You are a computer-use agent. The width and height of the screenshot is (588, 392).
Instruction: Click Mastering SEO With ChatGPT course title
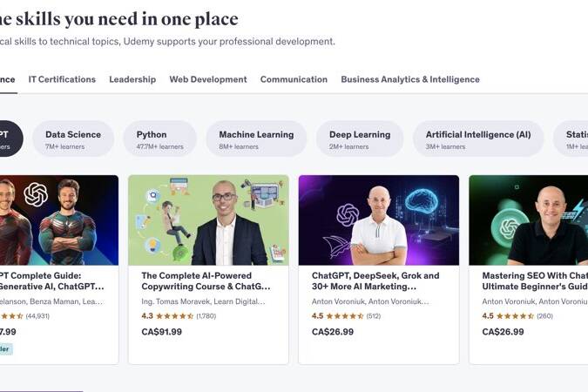(x=535, y=281)
